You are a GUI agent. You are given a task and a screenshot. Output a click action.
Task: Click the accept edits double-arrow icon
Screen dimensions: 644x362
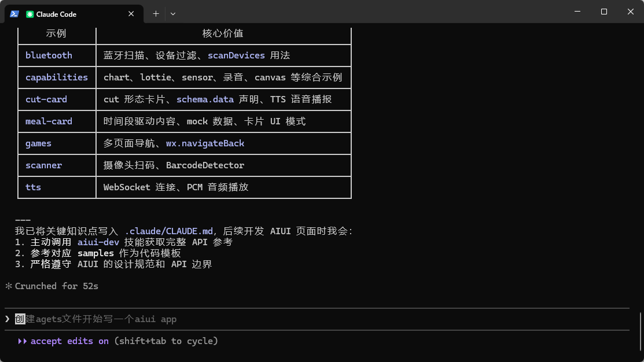coord(22,341)
